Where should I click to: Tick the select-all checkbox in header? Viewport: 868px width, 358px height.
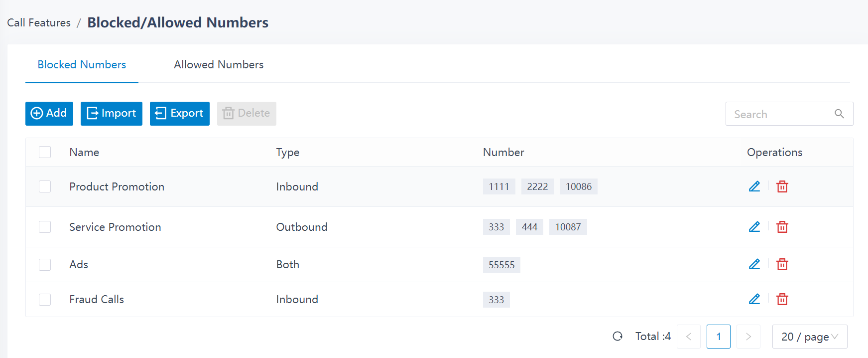click(45, 152)
